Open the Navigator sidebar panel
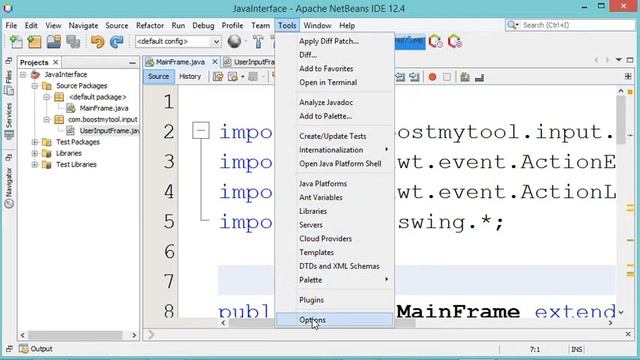This screenshot has height=360, width=640. click(9, 187)
